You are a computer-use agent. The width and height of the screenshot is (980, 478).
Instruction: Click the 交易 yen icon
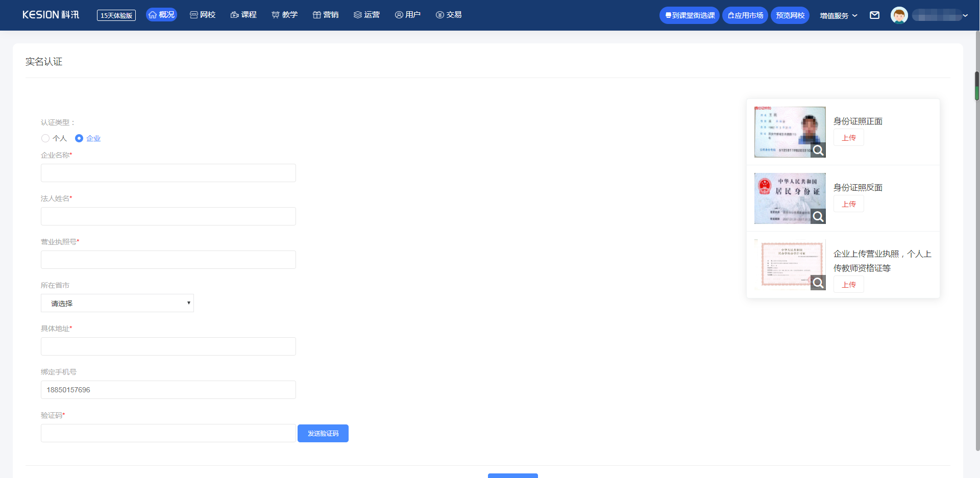[440, 15]
